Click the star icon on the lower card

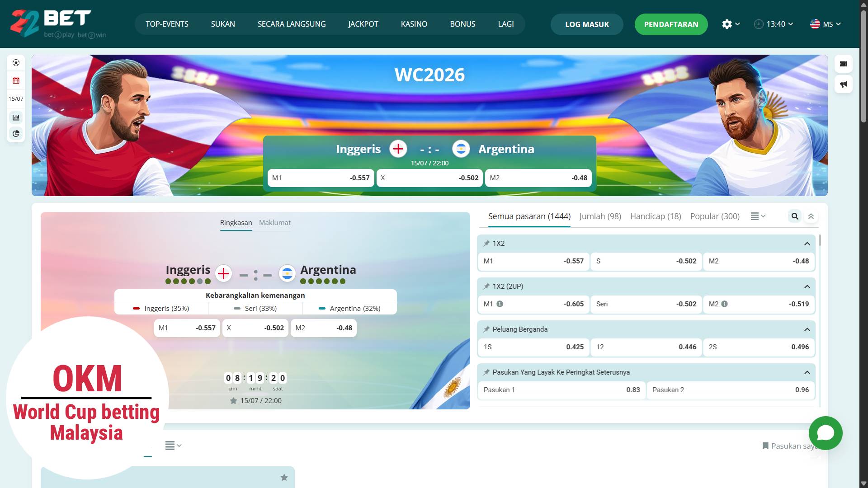(x=284, y=477)
